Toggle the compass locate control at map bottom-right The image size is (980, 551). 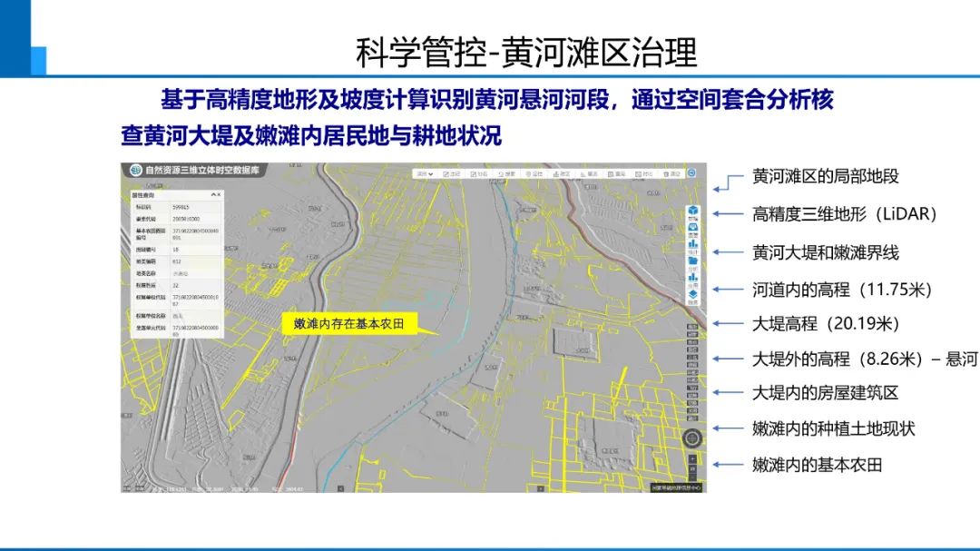pyautogui.click(x=693, y=439)
